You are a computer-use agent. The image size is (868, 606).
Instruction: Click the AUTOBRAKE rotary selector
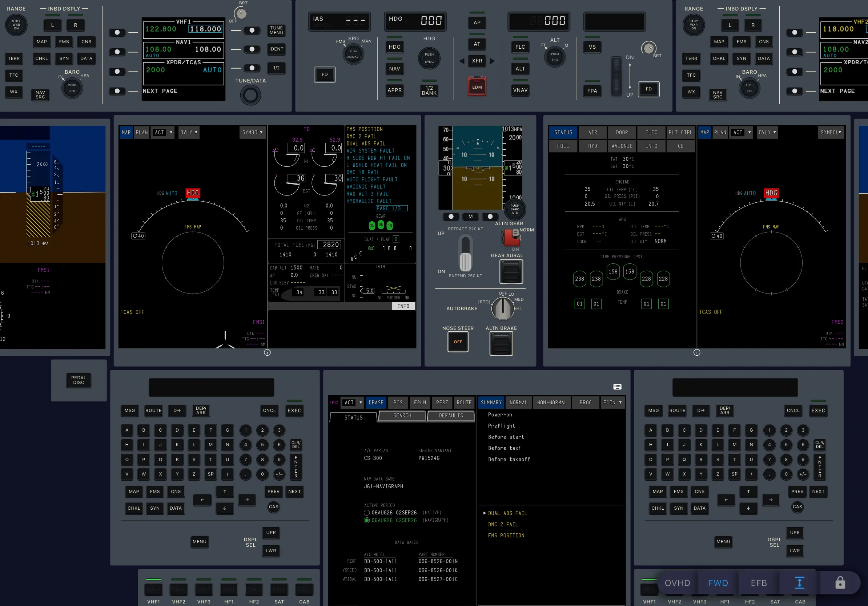click(503, 308)
